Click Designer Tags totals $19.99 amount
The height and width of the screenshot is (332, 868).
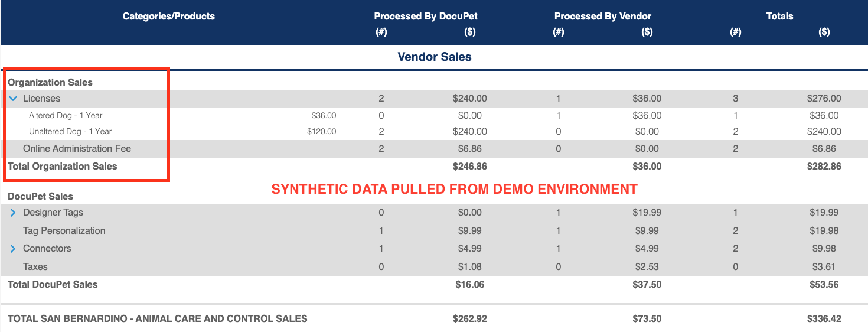click(824, 213)
